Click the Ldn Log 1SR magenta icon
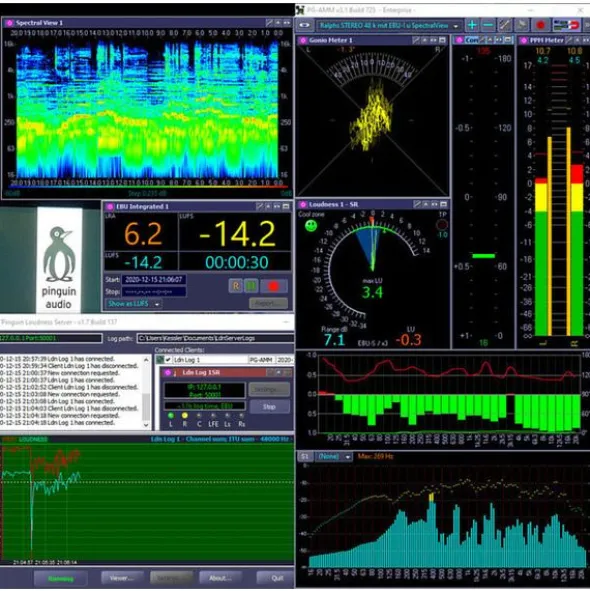 pos(168,372)
